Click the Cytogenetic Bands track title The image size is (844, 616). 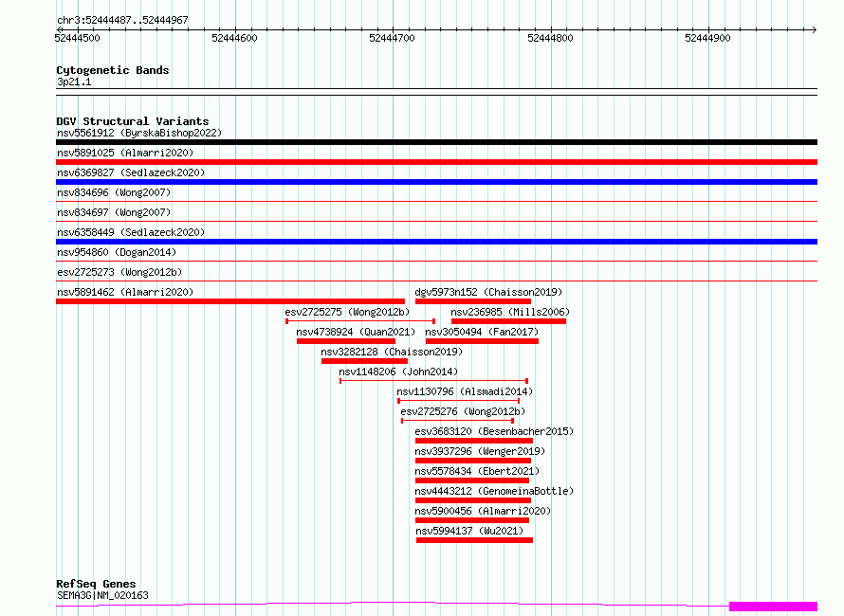[x=113, y=70]
